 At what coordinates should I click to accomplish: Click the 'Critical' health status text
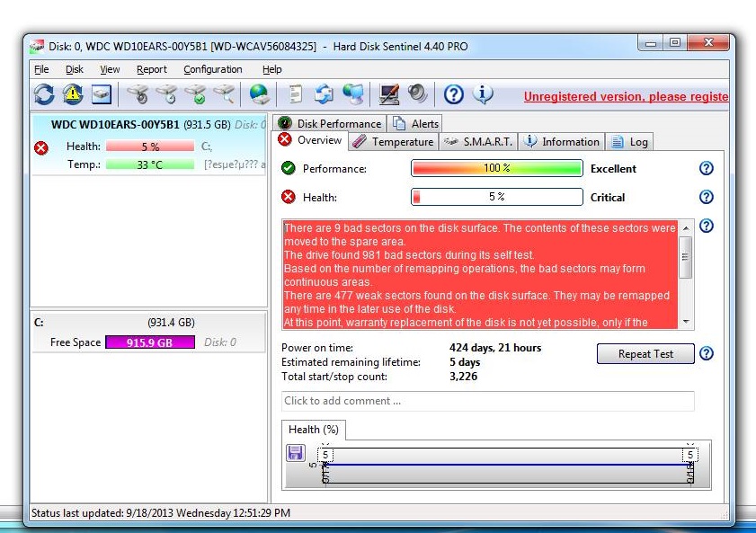pos(608,198)
